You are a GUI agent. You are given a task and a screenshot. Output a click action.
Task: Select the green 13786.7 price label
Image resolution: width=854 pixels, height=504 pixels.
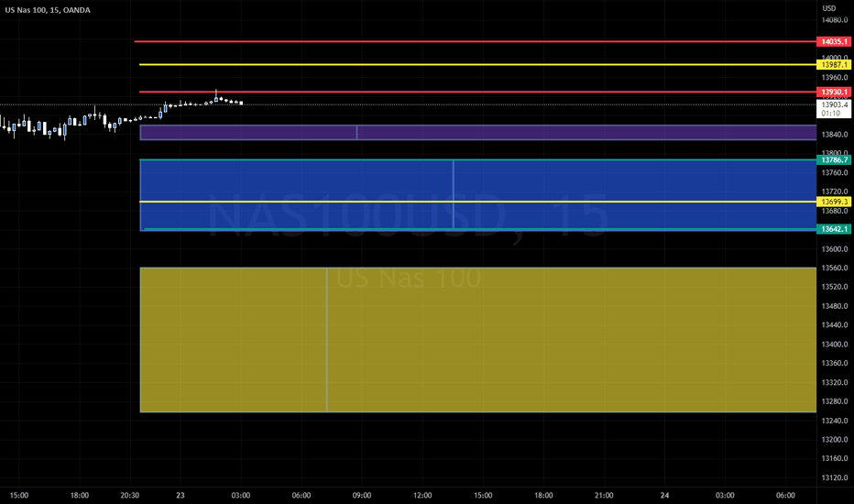coord(833,159)
